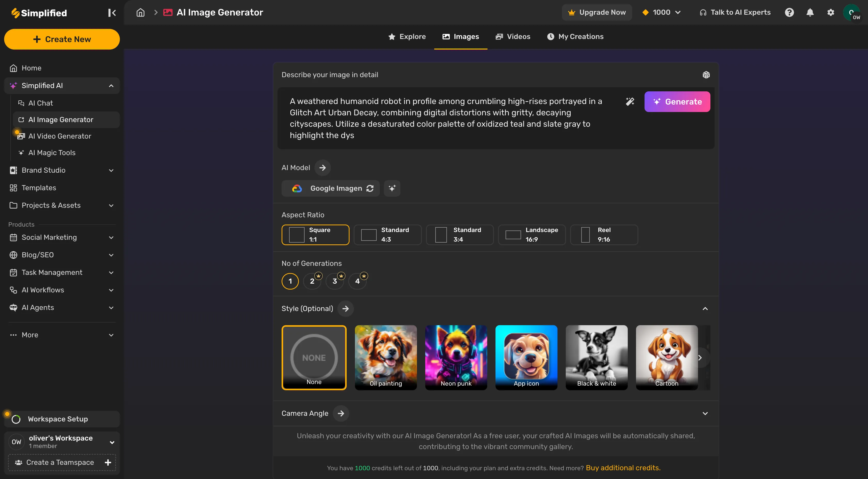Click the sparkle icon beside the model selector
Viewport: 868px width, 479px height.
click(x=392, y=188)
